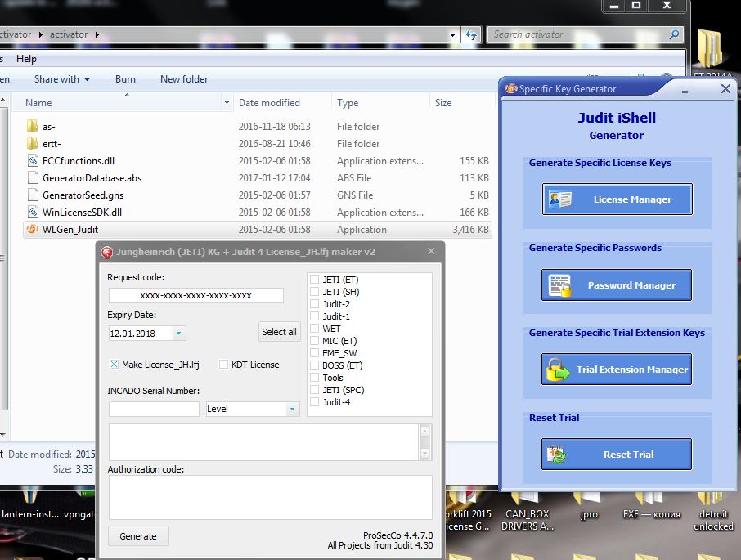Select the ECCfunctions.dll file icon

33,160
